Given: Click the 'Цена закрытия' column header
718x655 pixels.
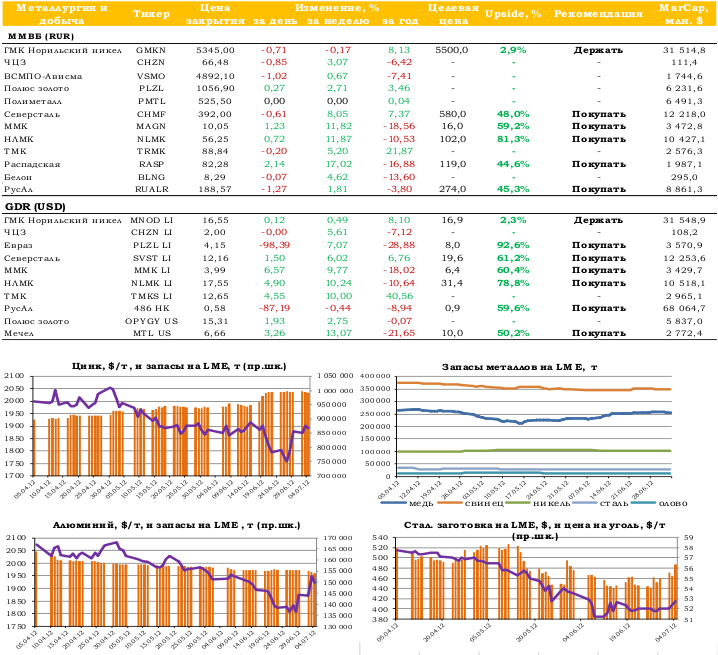Looking at the screenshot, I should tap(215, 14).
